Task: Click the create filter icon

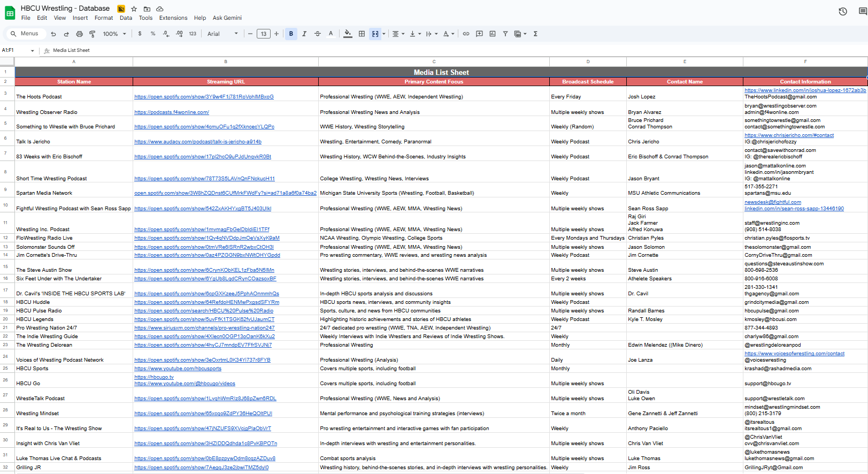Action: pos(505,34)
